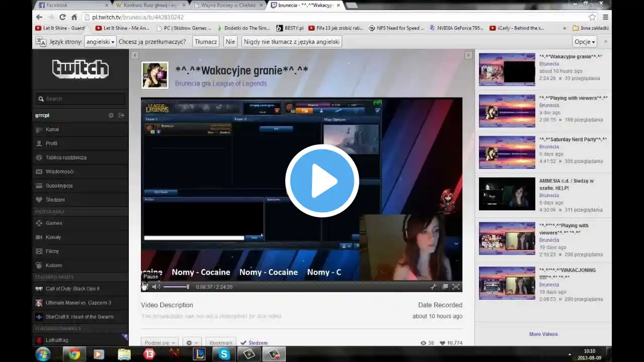Switch to the Konkurs tab
Image resolution: width=644 pixels, height=362 pixels.
(151, 5)
